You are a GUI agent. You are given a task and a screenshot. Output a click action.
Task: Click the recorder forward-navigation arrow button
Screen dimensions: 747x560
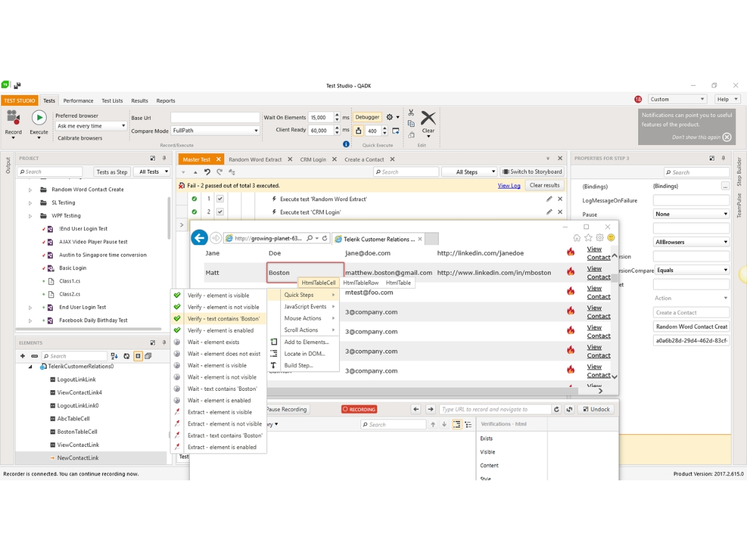(430, 409)
